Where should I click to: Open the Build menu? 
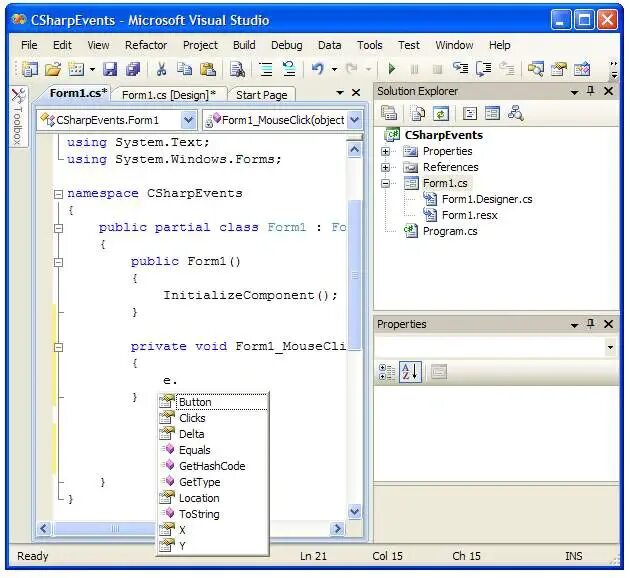click(x=244, y=45)
